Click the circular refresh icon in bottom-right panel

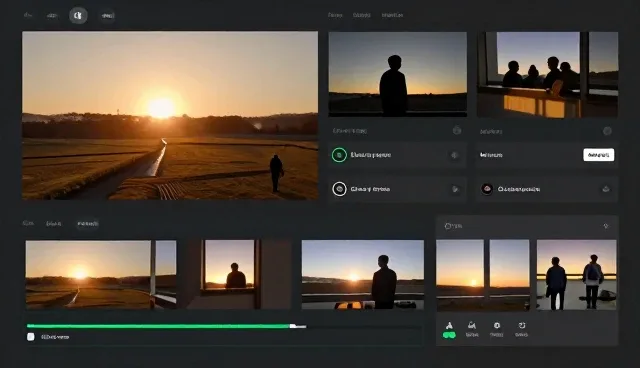pyautogui.click(x=522, y=325)
